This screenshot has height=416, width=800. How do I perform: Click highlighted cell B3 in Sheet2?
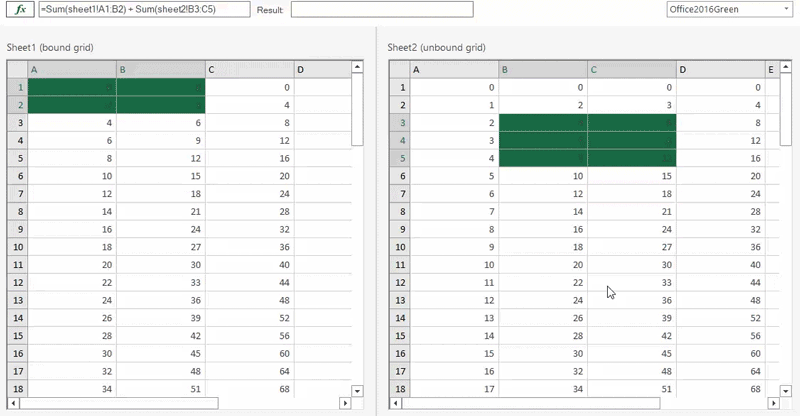[543, 123]
